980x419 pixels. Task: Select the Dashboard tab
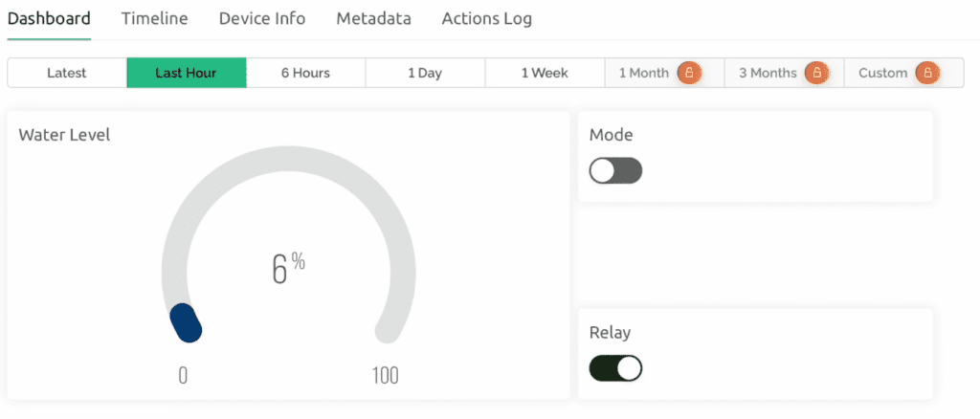(49, 18)
